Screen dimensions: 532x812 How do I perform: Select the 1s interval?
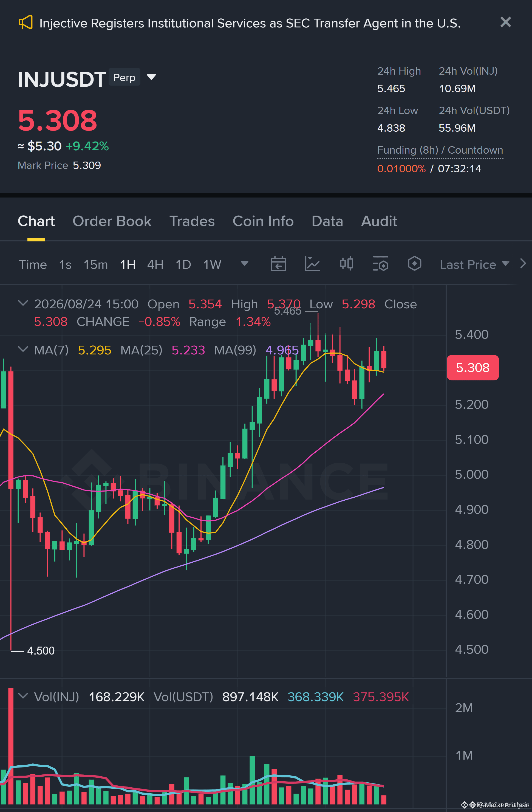[65, 264]
